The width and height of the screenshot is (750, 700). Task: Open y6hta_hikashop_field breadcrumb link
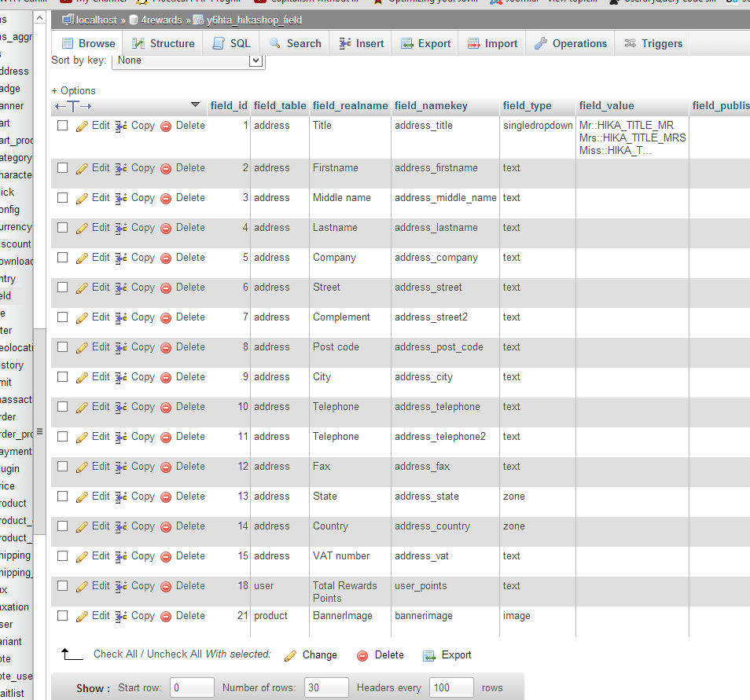[x=253, y=20]
